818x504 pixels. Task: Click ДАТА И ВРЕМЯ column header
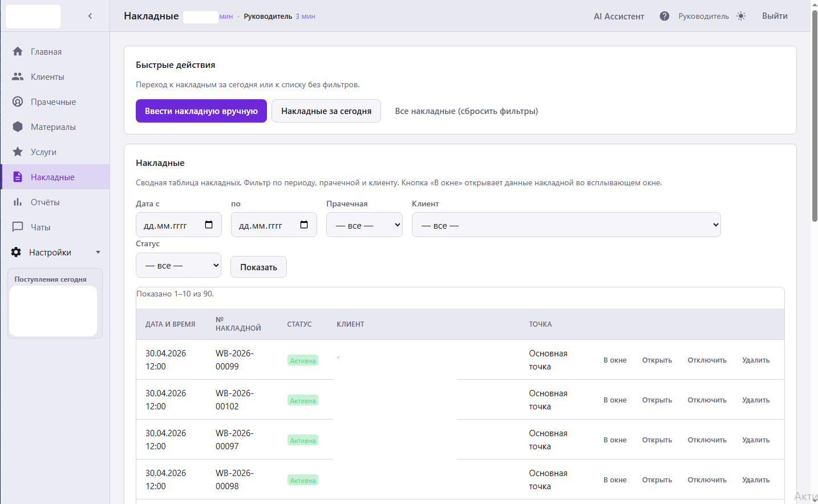[170, 324]
